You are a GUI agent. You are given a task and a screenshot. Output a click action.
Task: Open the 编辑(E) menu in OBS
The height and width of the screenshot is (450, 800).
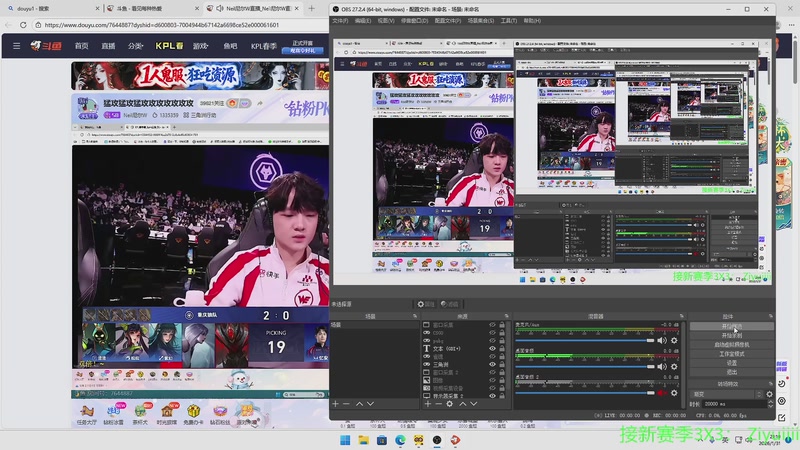(363, 20)
